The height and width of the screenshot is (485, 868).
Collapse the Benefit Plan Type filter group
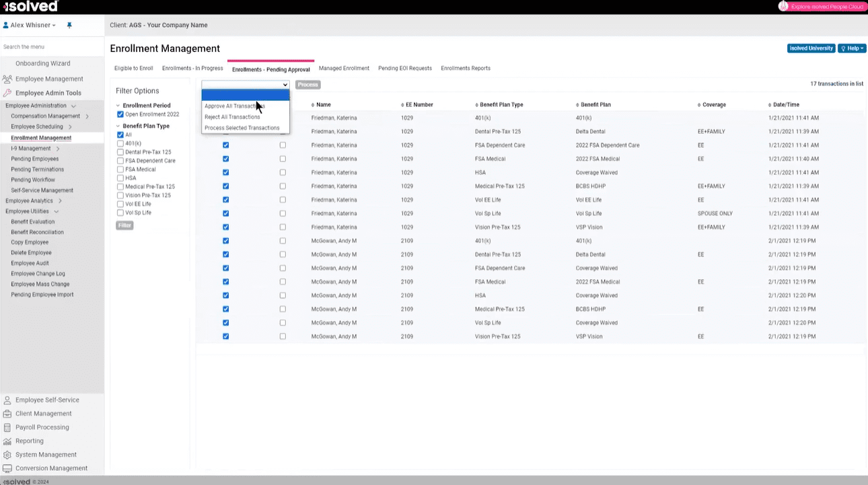click(x=118, y=126)
